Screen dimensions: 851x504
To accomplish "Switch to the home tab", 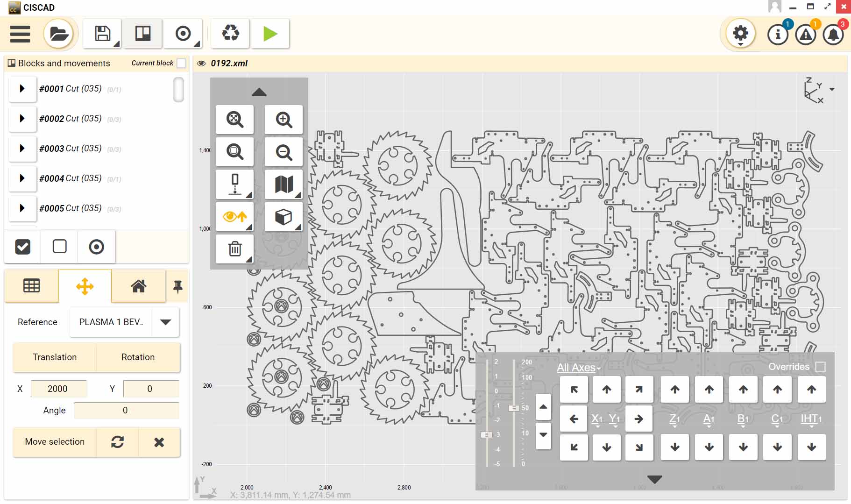I will point(138,286).
